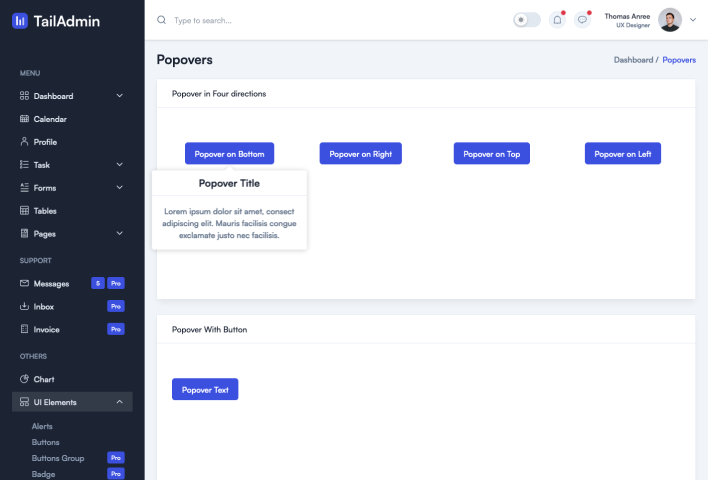Click the search magnifier icon
Screen dimensions: 708x480
click(161, 20)
